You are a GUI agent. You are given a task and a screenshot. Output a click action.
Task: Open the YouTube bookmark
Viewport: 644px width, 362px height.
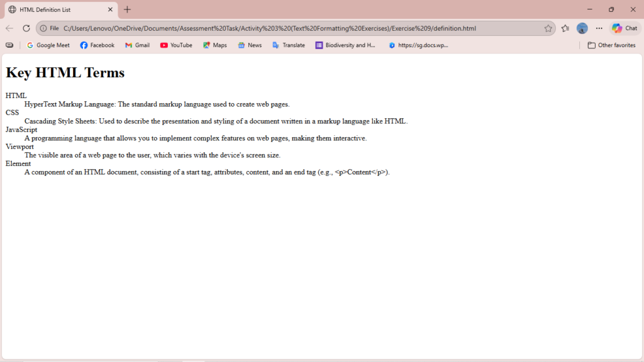(176, 45)
